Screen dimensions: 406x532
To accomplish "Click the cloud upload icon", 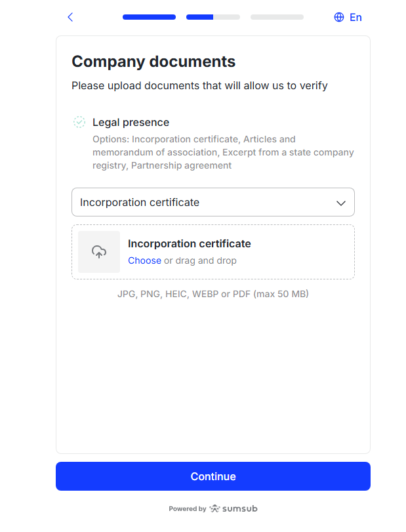I will [x=99, y=252].
